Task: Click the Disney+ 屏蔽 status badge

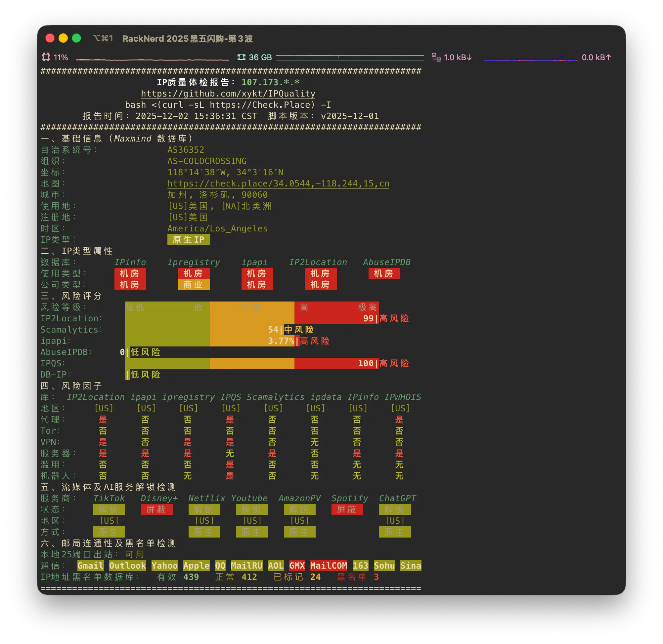Action: pyautogui.click(x=156, y=509)
